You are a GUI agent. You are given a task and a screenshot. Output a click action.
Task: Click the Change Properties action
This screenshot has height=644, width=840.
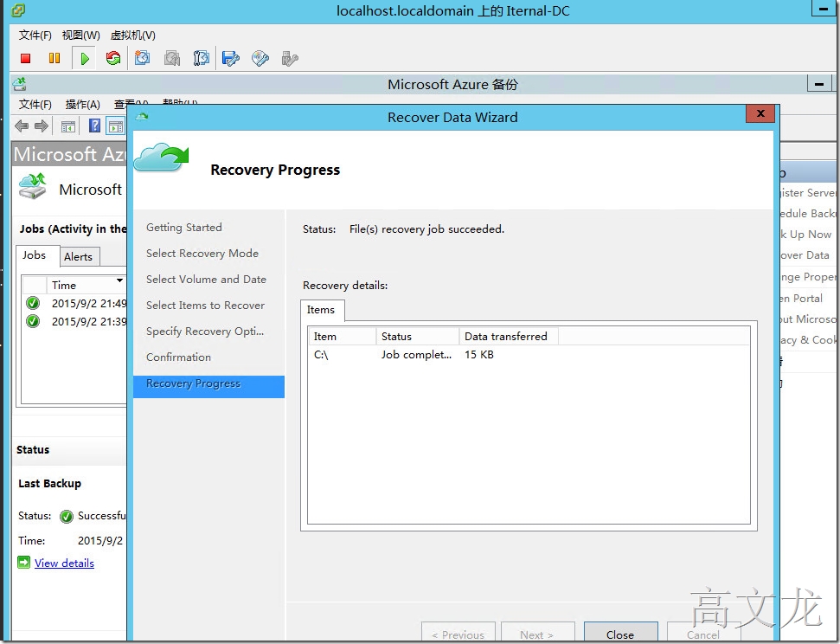point(807,277)
